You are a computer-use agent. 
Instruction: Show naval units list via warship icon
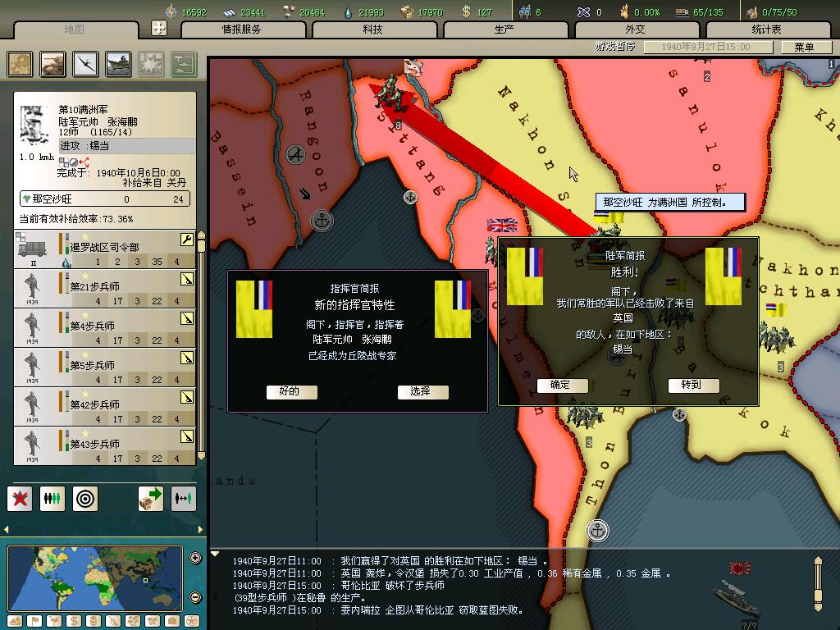118,65
